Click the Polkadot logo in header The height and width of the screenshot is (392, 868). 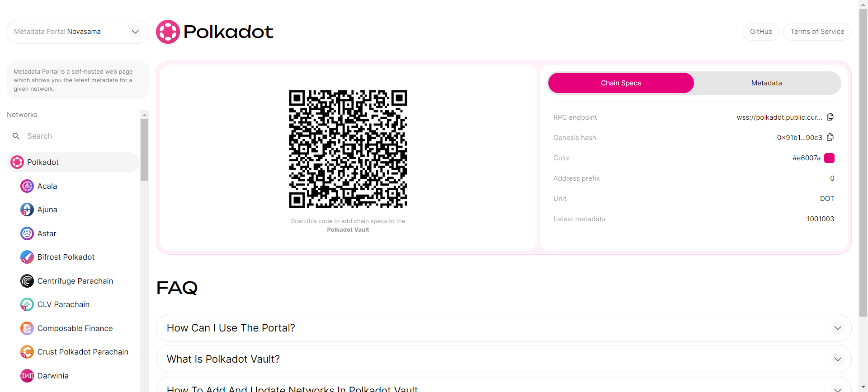(x=215, y=32)
